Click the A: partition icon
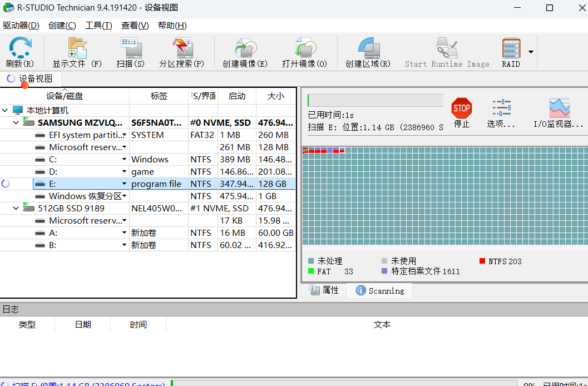 [x=40, y=233]
